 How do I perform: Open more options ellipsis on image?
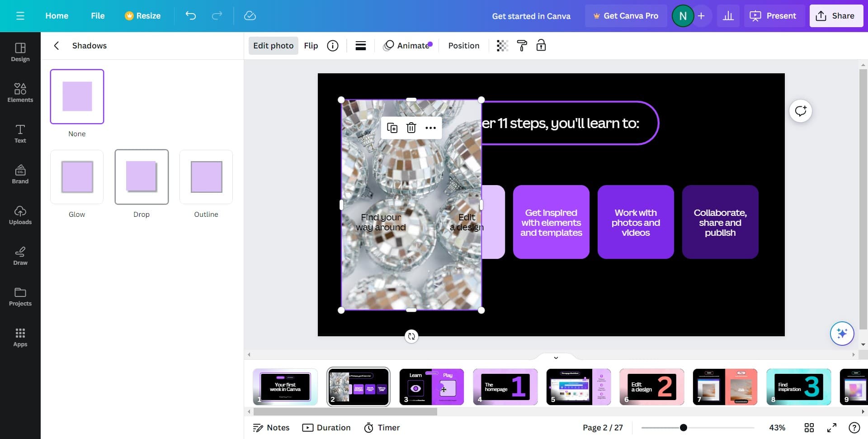pyautogui.click(x=430, y=128)
